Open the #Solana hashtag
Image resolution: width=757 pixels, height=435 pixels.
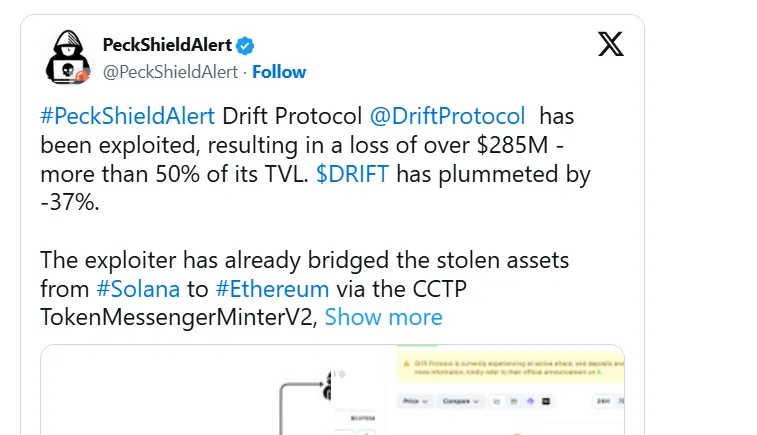pos(139,289)
